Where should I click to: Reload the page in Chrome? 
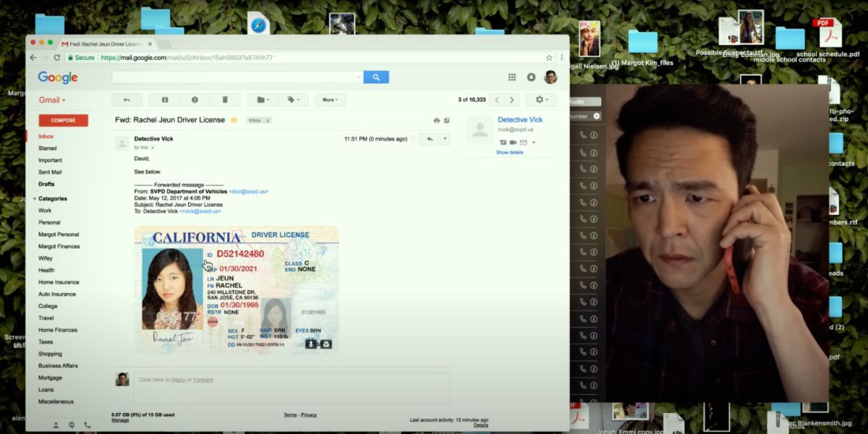point(57,57)
